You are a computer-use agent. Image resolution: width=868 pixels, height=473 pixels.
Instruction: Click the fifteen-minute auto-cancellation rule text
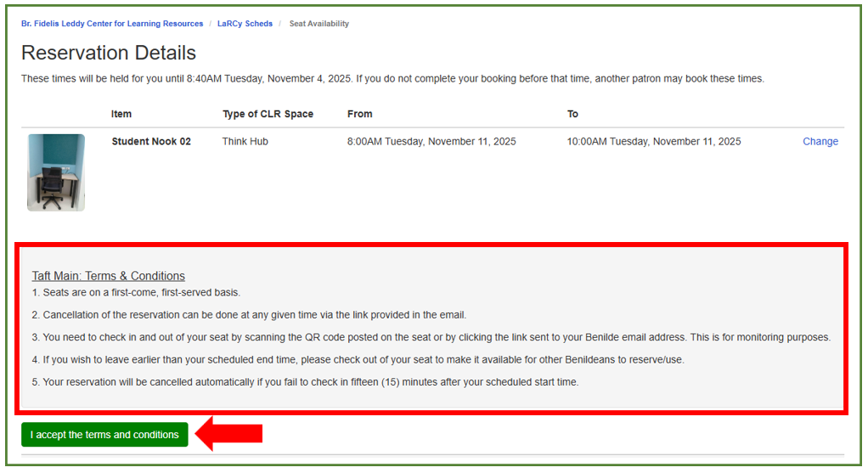[x=306, y=382]
